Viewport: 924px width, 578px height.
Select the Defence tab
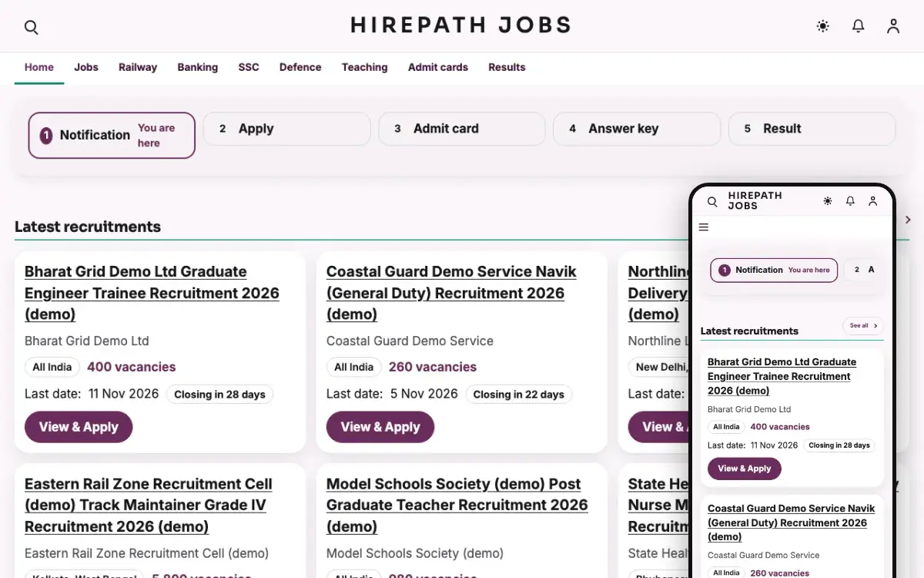click(300, 67)
